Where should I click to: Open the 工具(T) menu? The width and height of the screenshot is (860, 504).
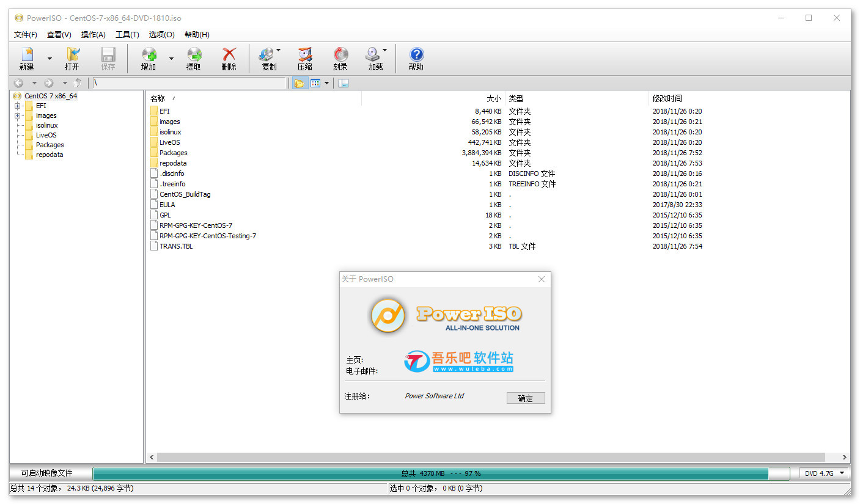[x=127, y=35]
